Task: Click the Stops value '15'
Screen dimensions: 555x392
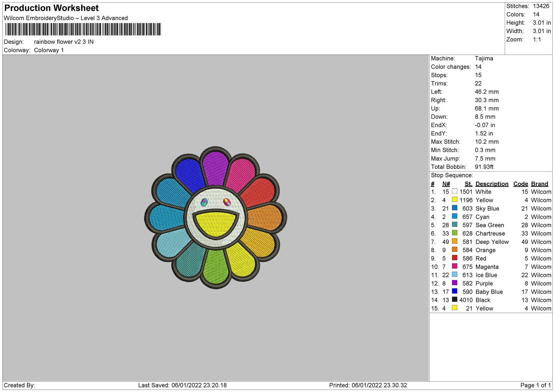Action: coord(478,75)
